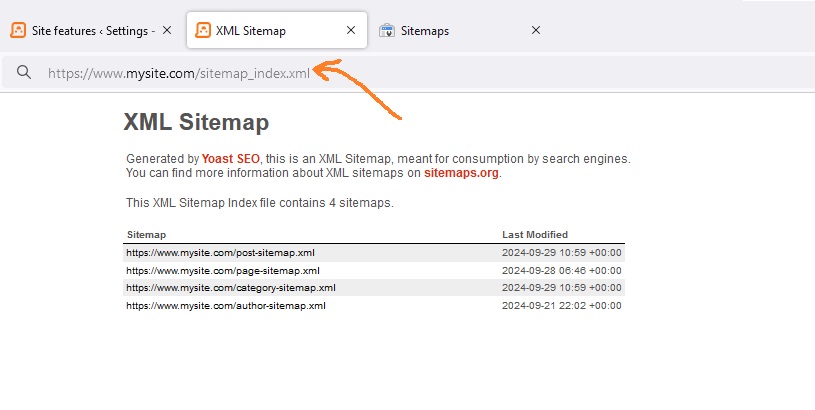Click the Last Modified column header
Screen dimensions: 815x410
(x=535, y=234)
